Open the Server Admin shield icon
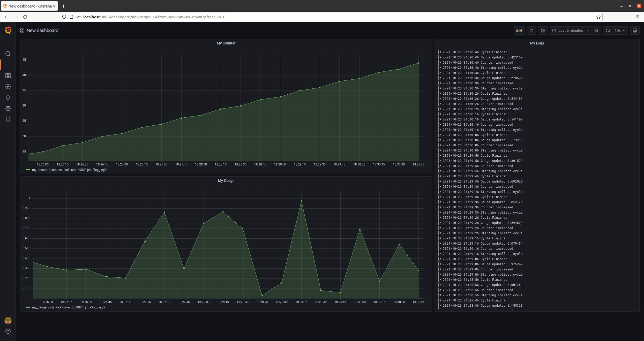This screenshot has width=644, height=341. click(8, 119)
